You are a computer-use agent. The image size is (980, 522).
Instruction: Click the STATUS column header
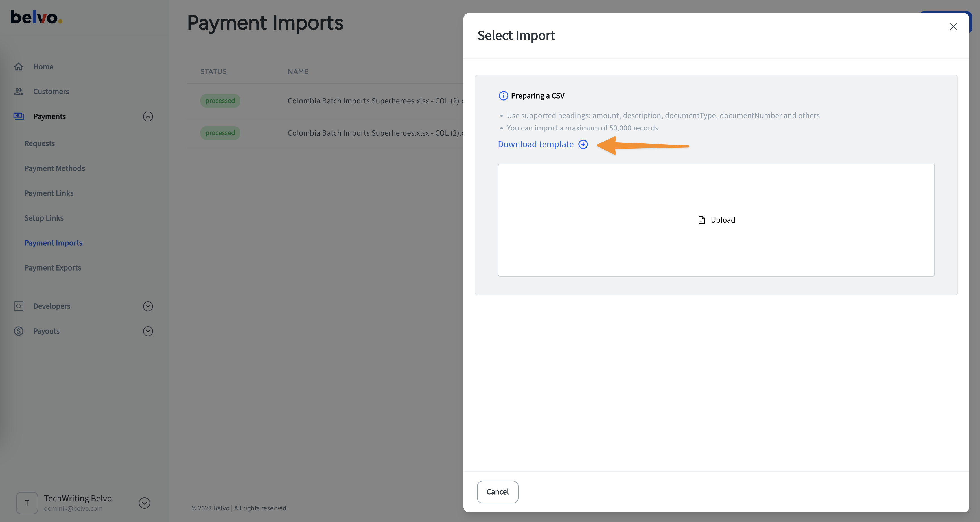(213, 71)
